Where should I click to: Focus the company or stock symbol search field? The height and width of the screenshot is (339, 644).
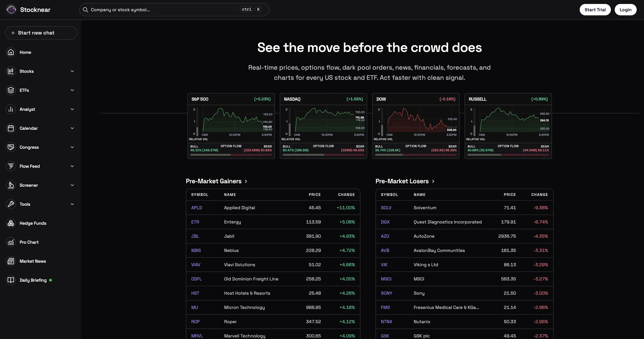(x=174, y=10)
